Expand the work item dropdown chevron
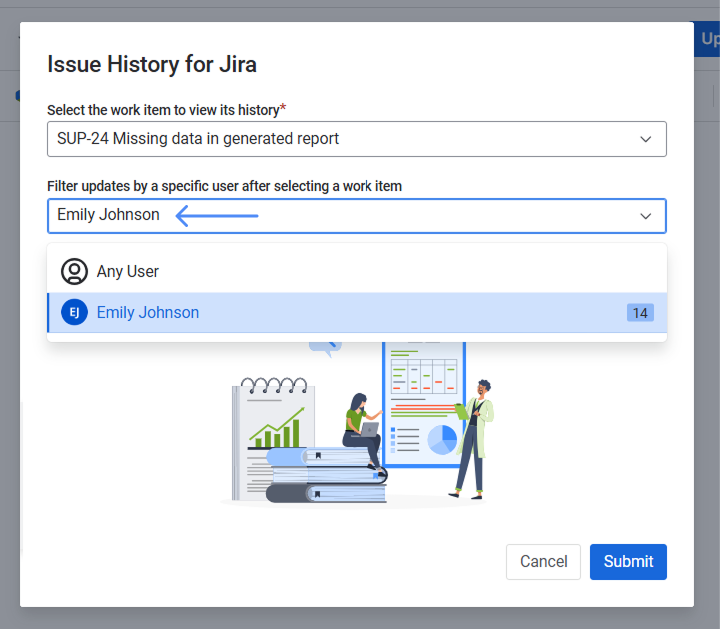 (646, 139)
